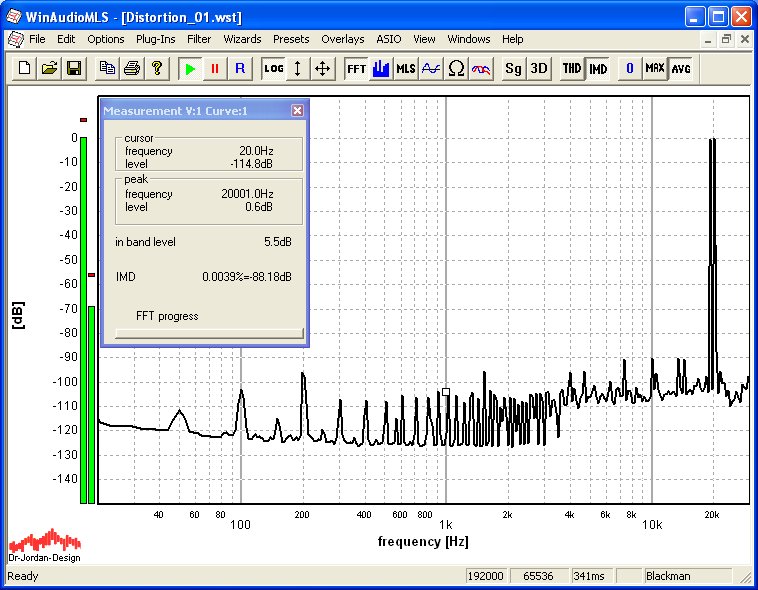Viewport: 758px width, 590px height.
Task: Click the [dB] axis label
Action: click(x=18, y=315)
